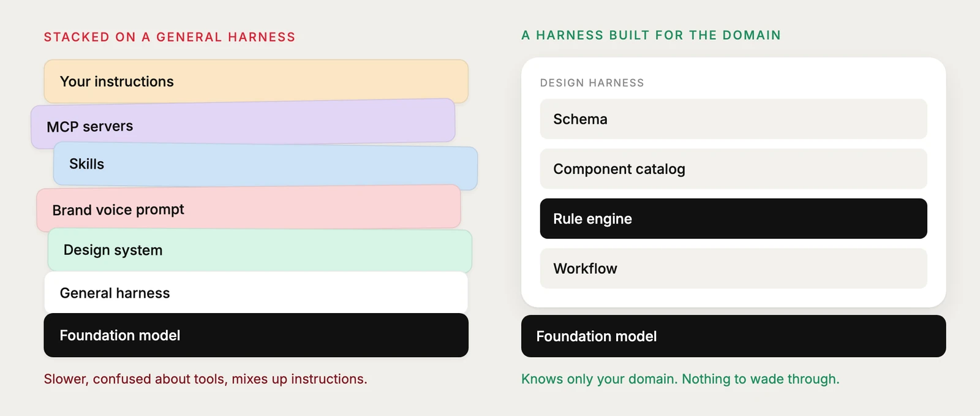Select the white 'General harness' block
This screenshot has width=980, height=416.
point(256,292)
